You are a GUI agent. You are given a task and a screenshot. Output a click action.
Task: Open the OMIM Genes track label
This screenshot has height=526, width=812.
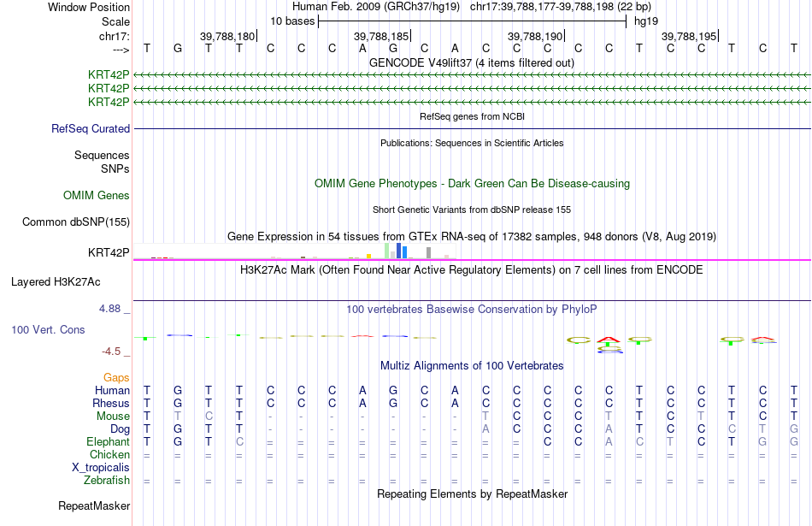(96, 195)
